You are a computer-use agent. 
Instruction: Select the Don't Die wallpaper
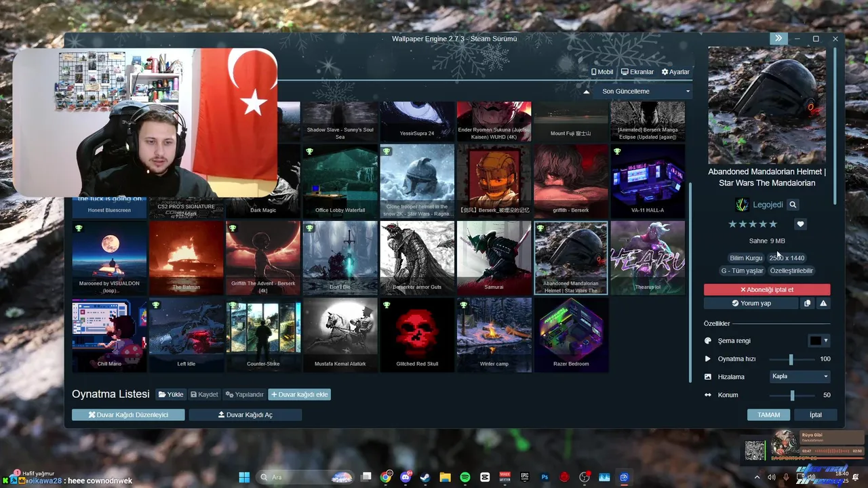coord(340,258)
